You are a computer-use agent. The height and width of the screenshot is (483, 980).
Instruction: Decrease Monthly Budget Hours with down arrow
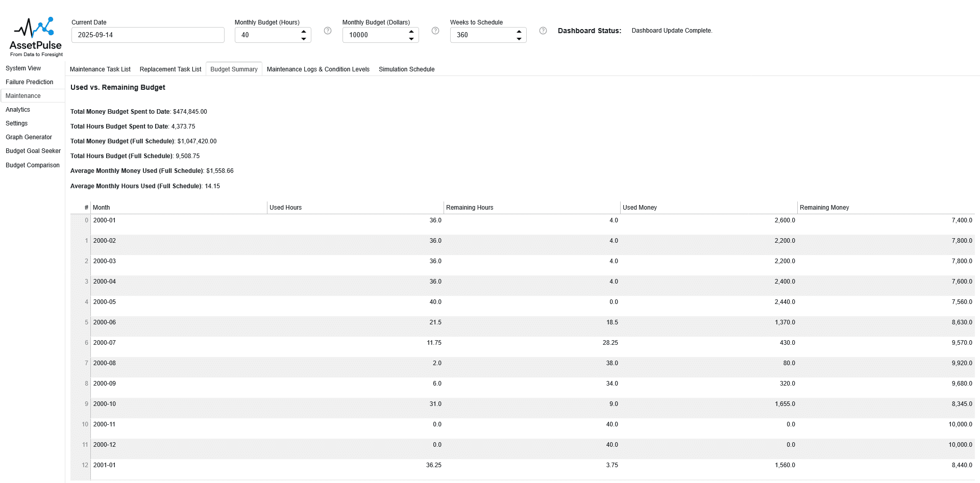click(x=304, y=39)
